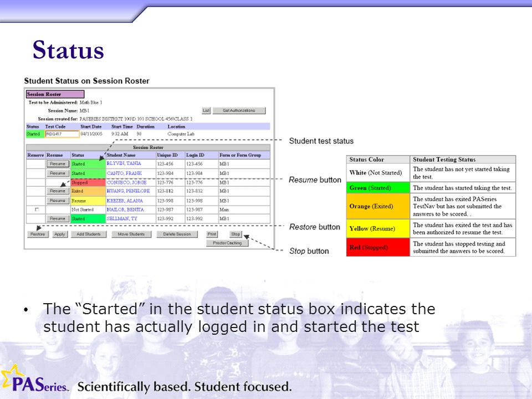The image size is (532, 399).
Task: Click Unique ID value 123-776
Action: click(165, 182)
